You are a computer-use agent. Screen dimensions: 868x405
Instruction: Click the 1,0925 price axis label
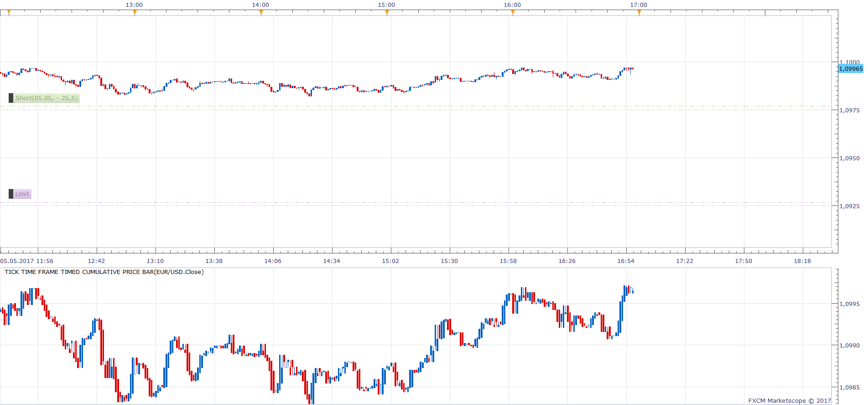850,206
